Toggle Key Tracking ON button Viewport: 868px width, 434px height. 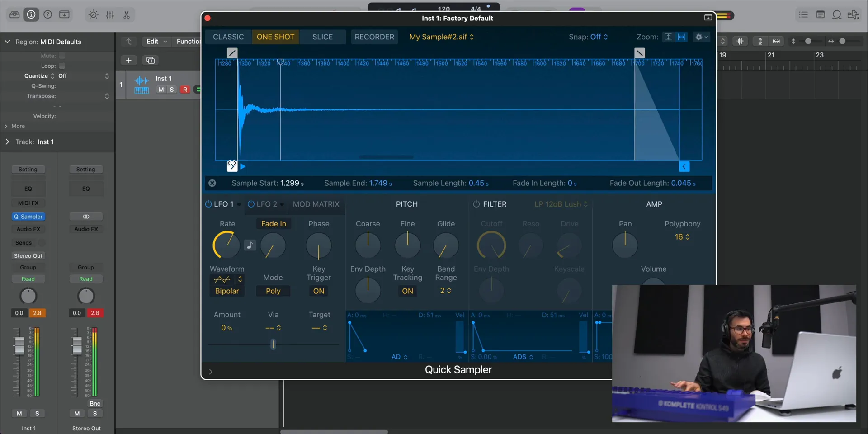click(x=407, y=291)
